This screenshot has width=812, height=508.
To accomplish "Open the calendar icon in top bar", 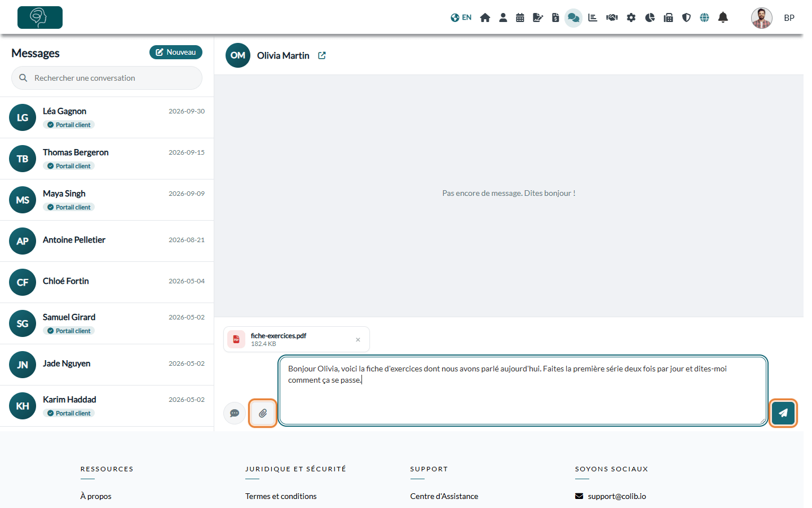I will (x=520, y=17).
